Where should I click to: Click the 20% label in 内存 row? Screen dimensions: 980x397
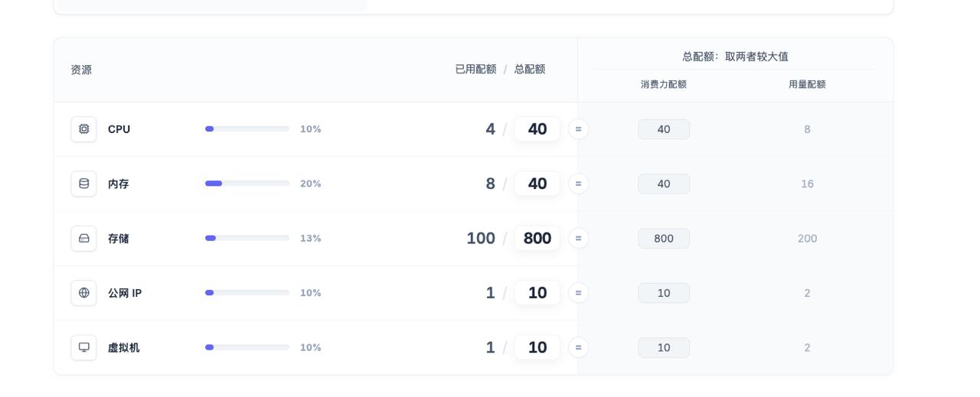(x=311, y=184)
